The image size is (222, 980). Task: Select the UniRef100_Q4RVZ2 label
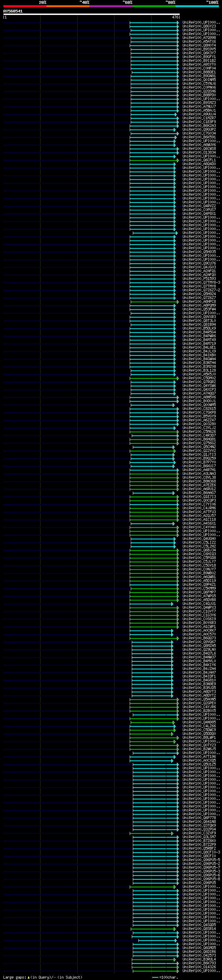point(199,206)
